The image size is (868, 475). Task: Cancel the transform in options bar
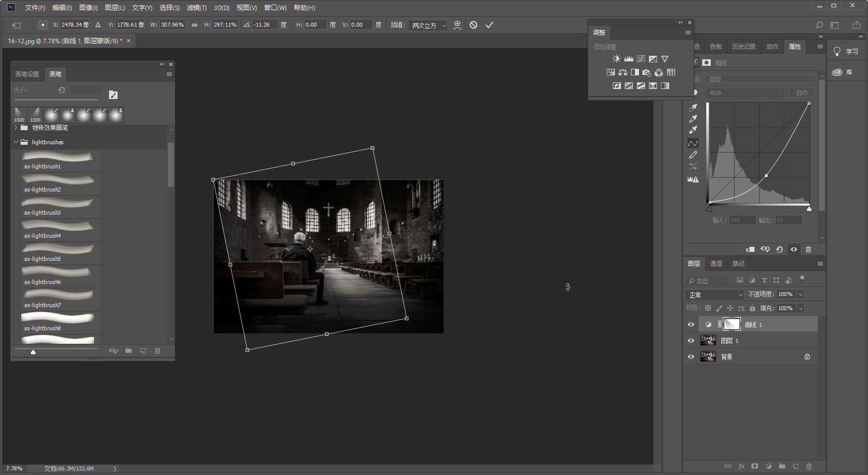473,25
